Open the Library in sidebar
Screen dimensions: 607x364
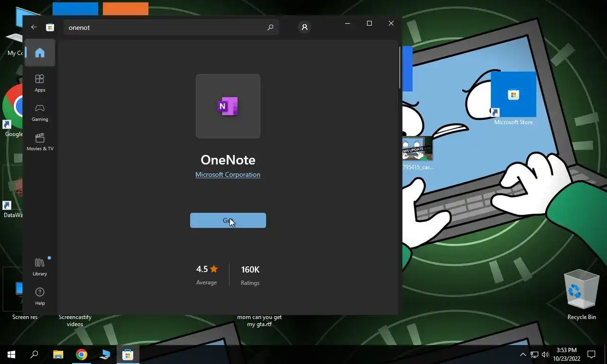tap(40, 267)
